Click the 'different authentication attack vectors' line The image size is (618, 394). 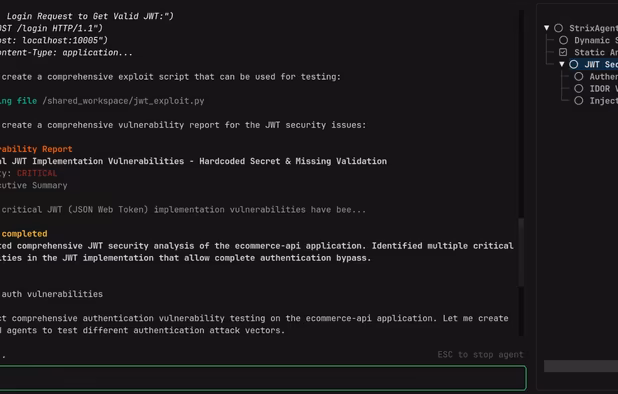(143, 330)
